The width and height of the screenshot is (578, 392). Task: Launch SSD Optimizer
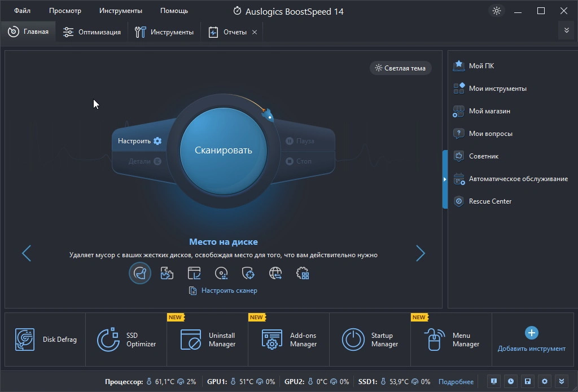click(x=126, y=340)
